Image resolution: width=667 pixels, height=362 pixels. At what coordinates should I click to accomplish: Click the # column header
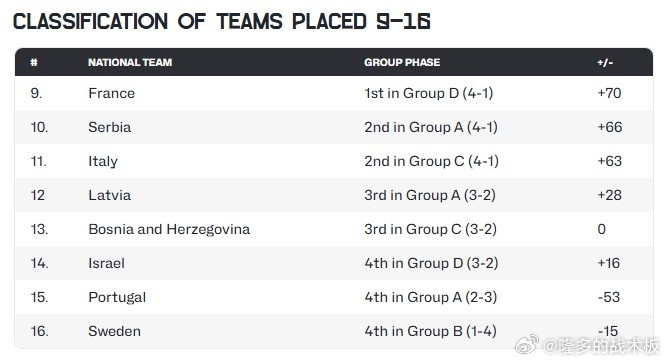(34, 63)
